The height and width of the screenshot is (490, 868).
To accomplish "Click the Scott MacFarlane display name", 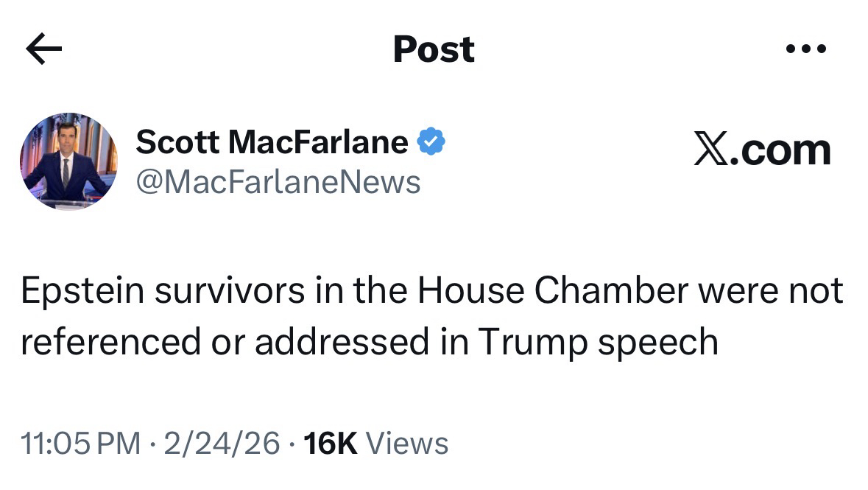I will (272, 141).
